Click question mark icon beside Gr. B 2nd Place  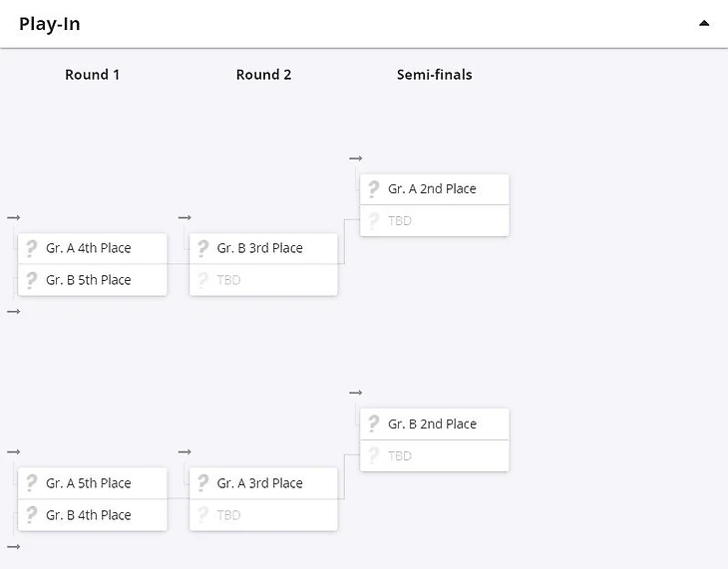click(374, 424)
